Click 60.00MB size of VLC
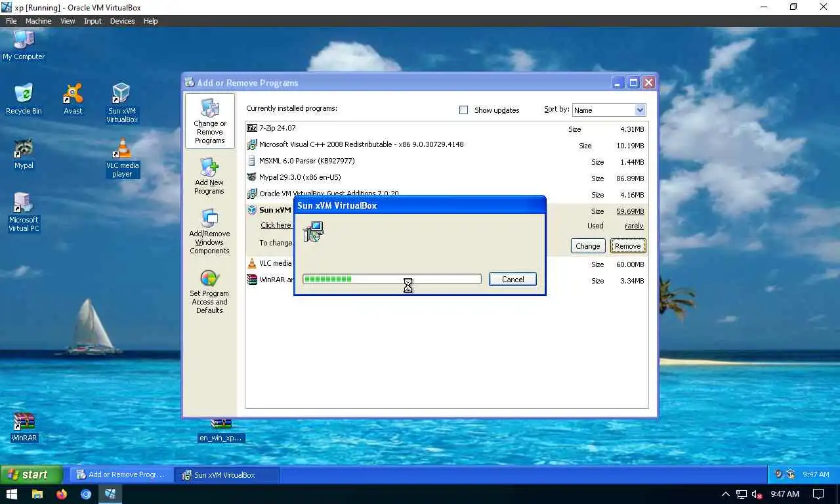840x504 pixels. (630, 264)
